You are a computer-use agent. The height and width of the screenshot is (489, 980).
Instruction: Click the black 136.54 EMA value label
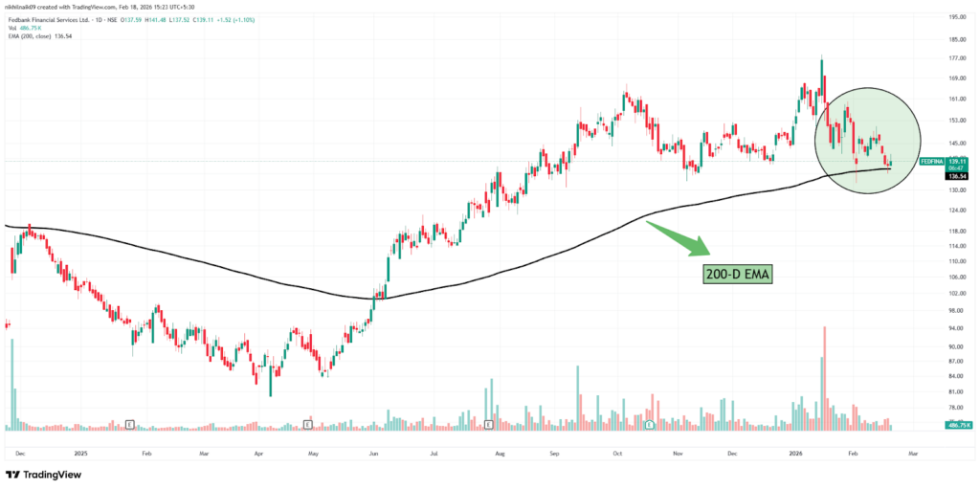(x=958, y=176)
